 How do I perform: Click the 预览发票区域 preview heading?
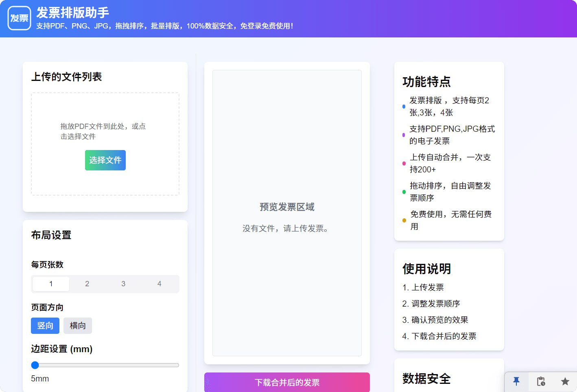tap(287, 207)
